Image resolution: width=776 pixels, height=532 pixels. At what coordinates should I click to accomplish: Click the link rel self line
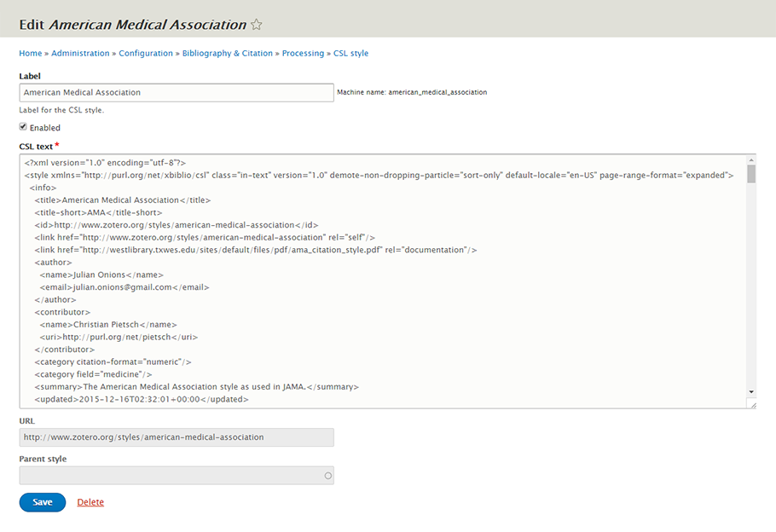pyautogui.click(x=205, y=238)
